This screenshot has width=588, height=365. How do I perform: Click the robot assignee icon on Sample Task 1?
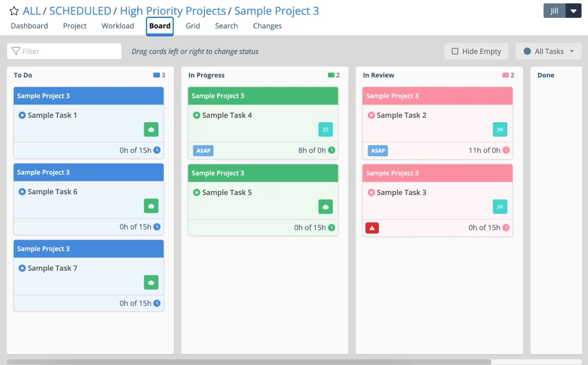[x=151, y=130]
